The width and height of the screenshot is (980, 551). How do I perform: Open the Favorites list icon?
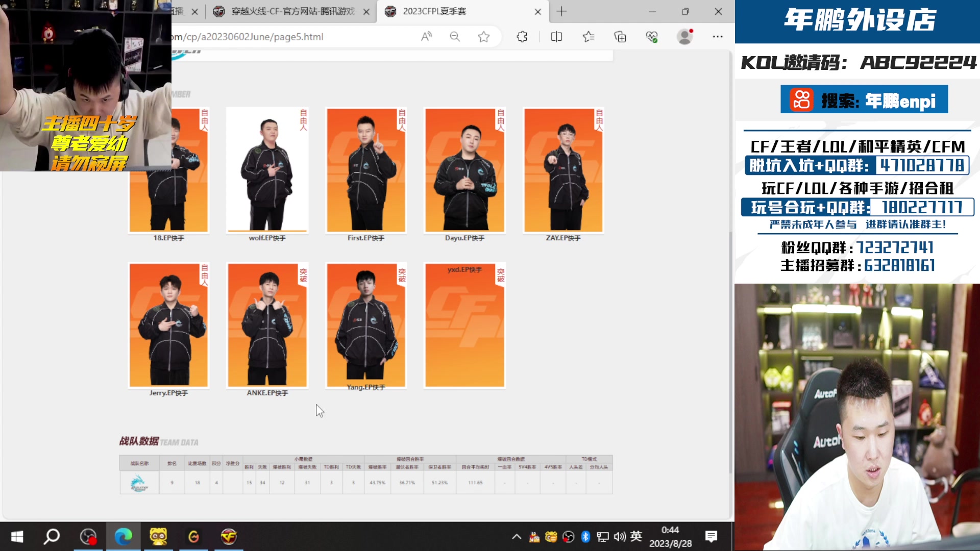[x=589, y=37]
